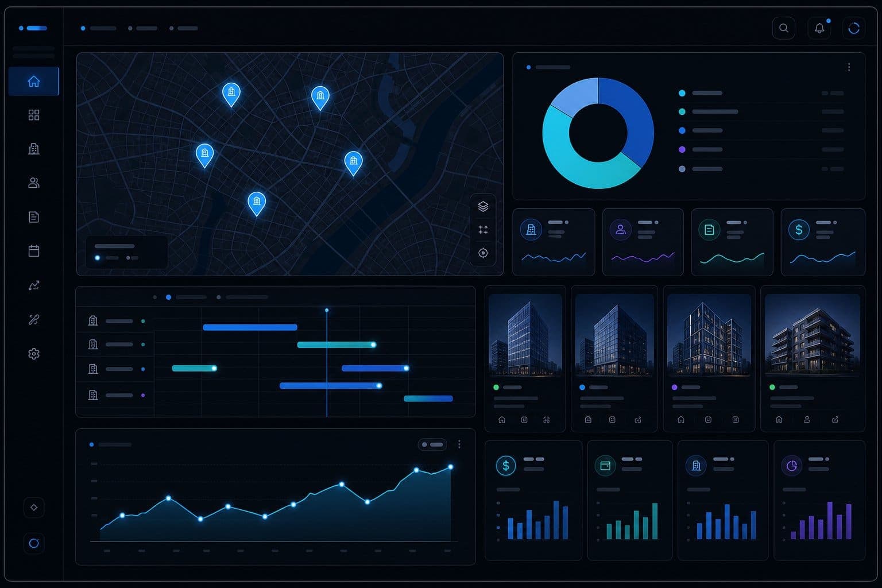
Task: Click the purple legend dot beside the donut chart
Action: 682,149
